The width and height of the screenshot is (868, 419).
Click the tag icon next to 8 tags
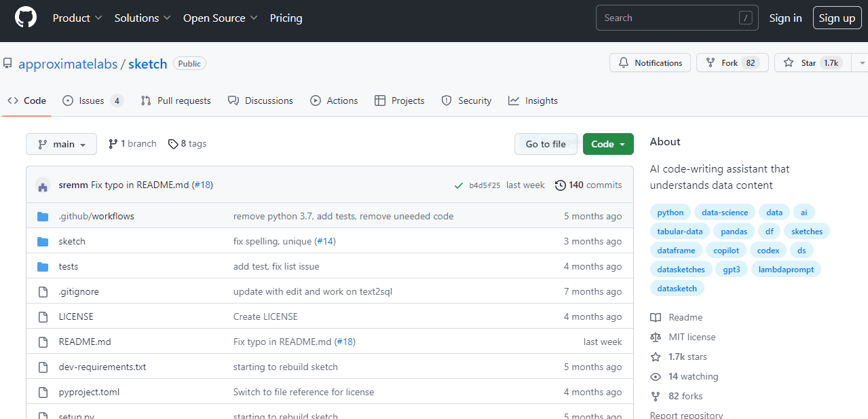173,144
